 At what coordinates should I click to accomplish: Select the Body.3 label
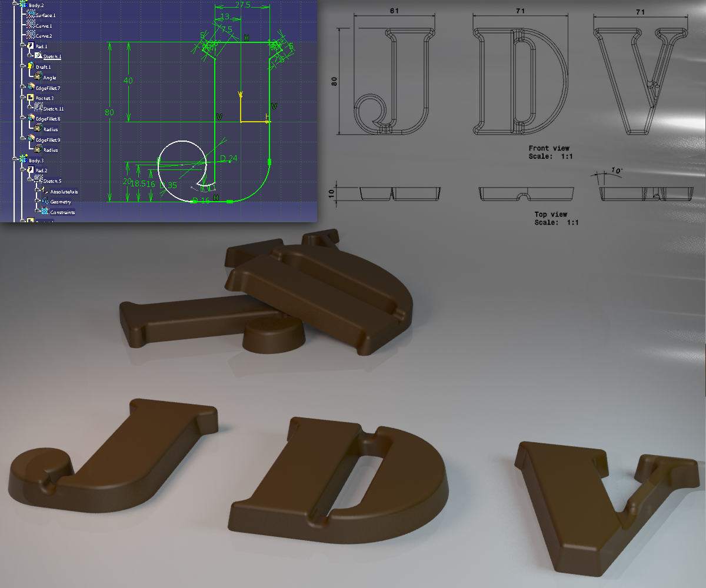36,160
